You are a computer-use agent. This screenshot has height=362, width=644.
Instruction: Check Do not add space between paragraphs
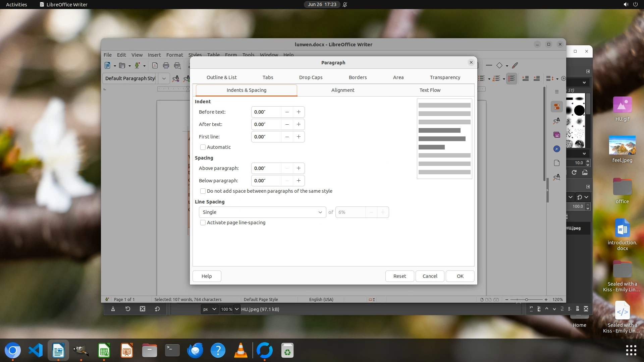(x=203, y=191)
